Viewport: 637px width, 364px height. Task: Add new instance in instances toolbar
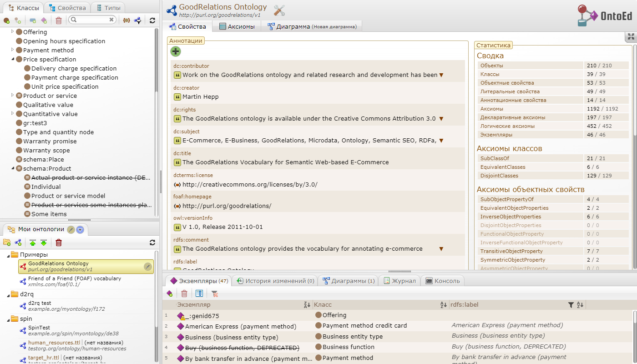coord(170,293)
